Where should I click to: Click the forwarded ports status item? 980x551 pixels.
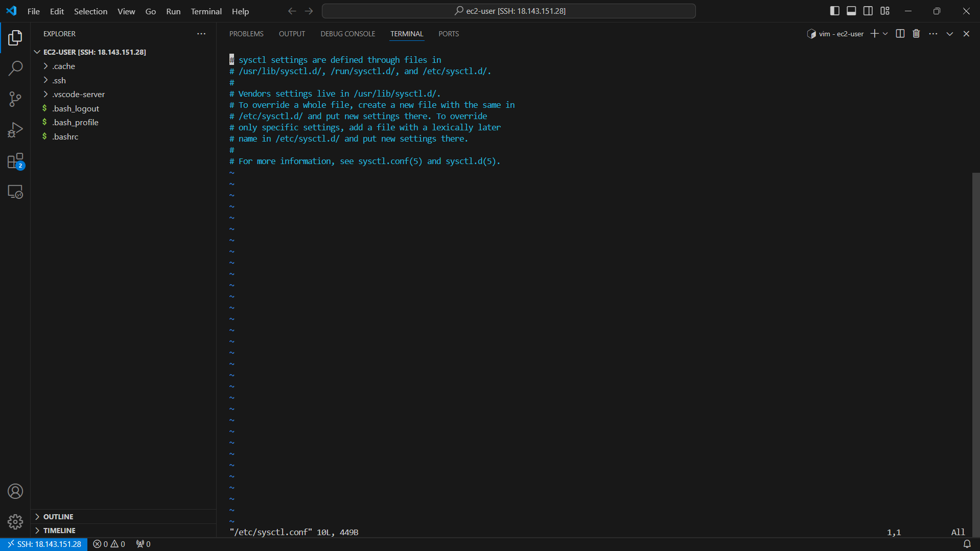click(x=143, y=544)
